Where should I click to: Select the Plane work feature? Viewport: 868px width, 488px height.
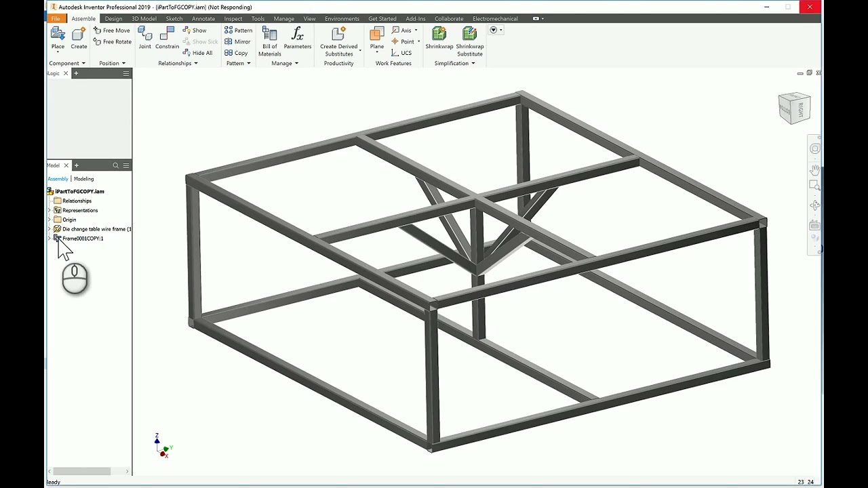coord(376,38)
